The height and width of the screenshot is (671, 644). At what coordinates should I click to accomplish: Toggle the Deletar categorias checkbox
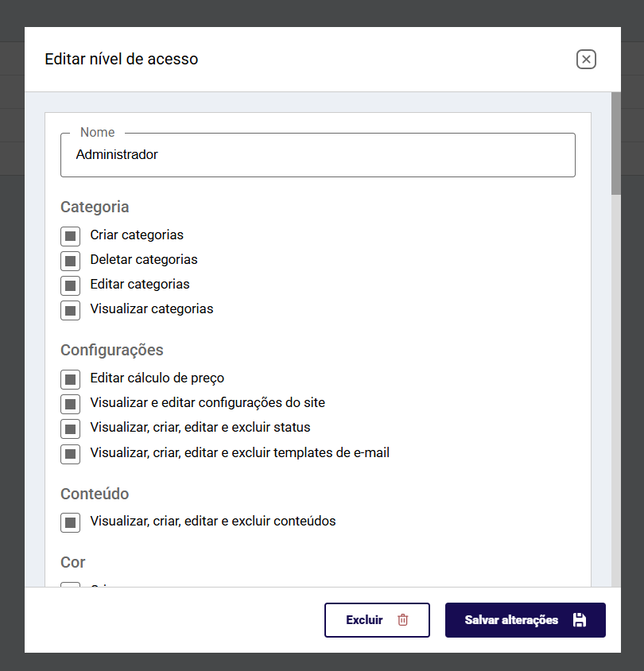[x=70, y=261]
